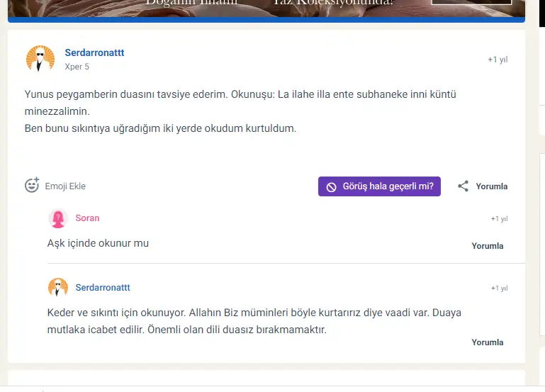Click Serdarronattt's avatar in the reply comment
This screenshot has width=545, height=392.
click(57, 288)
